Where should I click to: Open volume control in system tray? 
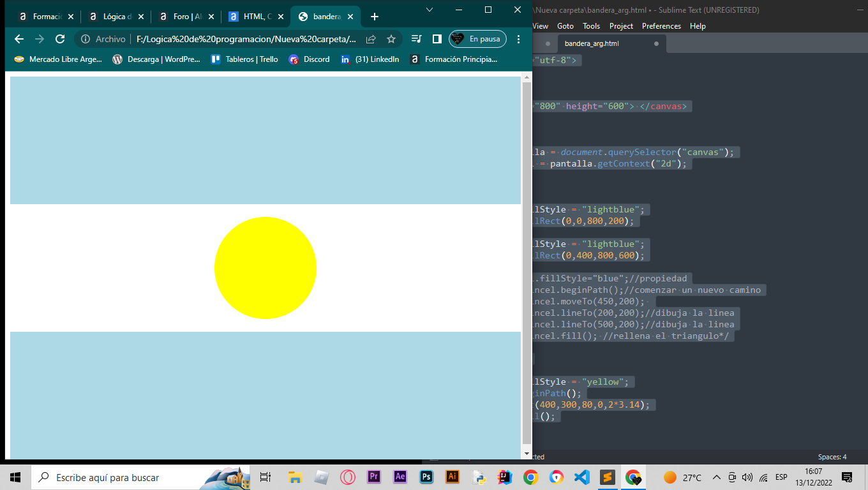click(x=747, y=477)
